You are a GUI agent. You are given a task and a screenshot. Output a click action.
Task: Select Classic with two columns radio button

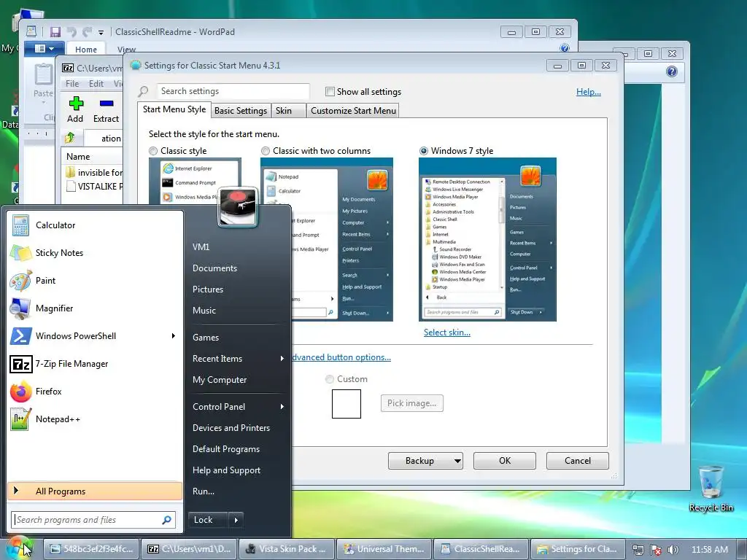point(266,151)
